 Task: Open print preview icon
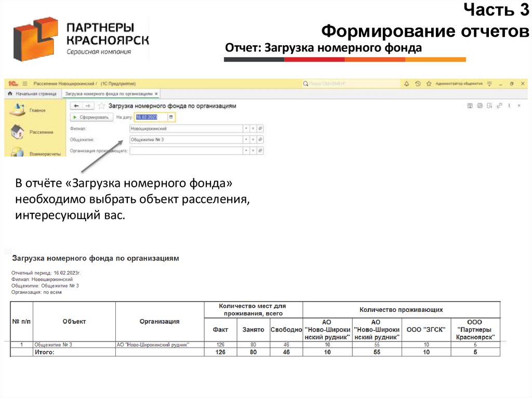click(489, 106)
